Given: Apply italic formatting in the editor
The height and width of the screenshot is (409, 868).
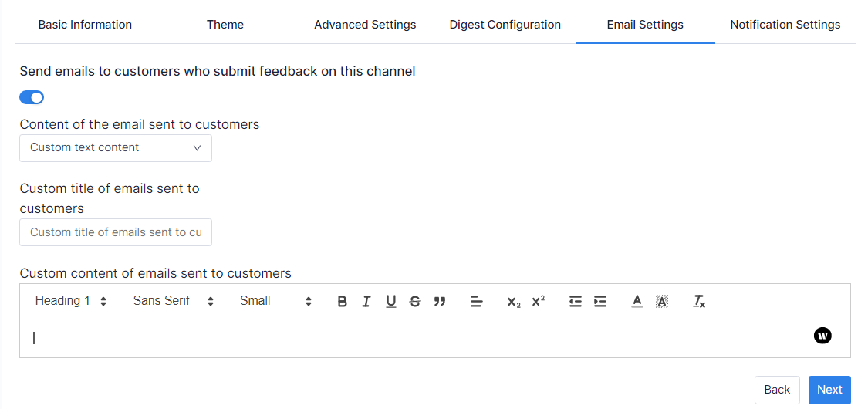Looking at the screenshot, I should coord(366,302).
